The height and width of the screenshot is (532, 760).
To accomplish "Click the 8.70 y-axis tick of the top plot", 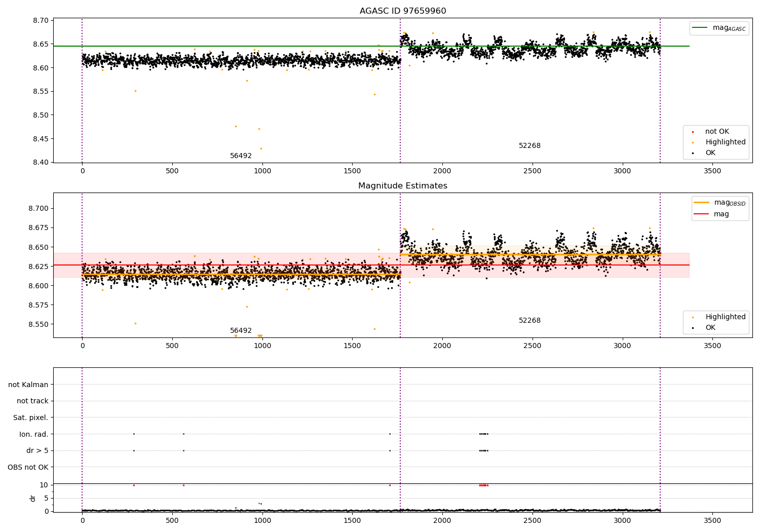I will pos(42,21).
